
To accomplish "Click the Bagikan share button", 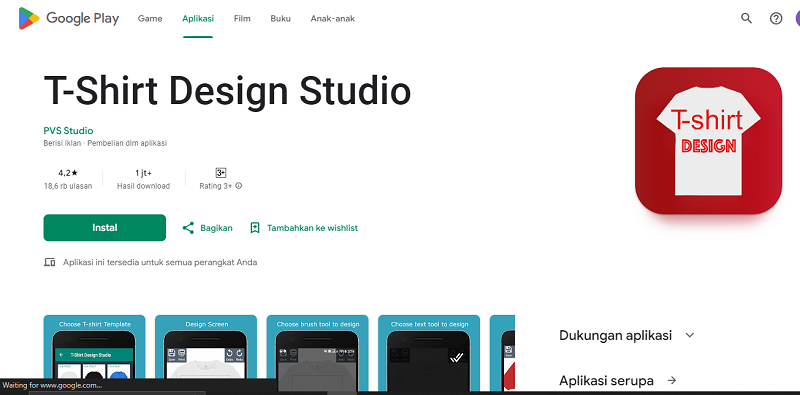I will 207,228.
